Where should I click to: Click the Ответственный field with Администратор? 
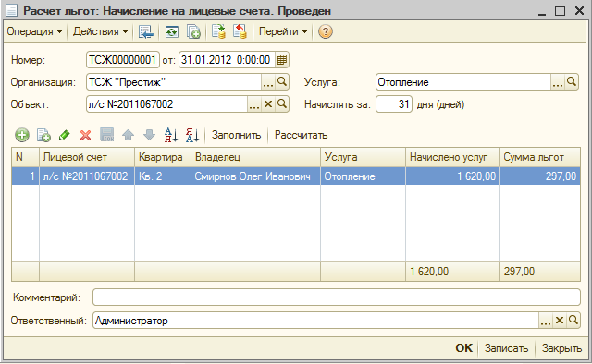[x=315, y=321]
